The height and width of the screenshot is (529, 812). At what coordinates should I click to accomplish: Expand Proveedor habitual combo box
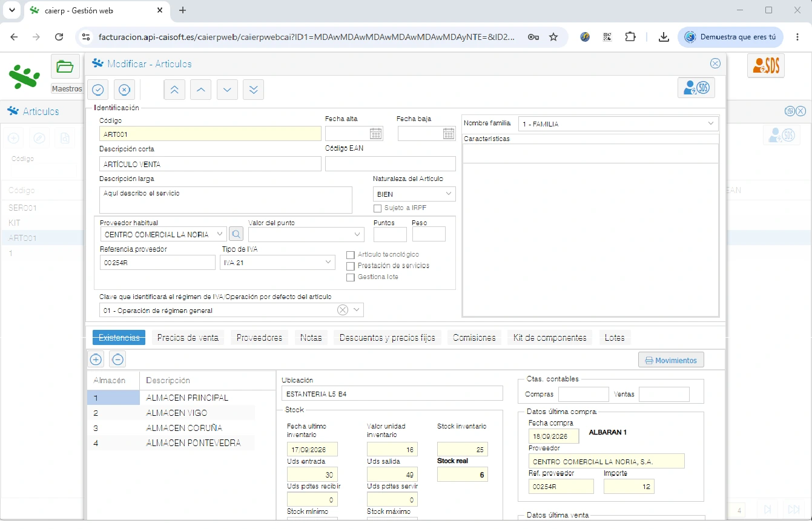pos(220,234)
